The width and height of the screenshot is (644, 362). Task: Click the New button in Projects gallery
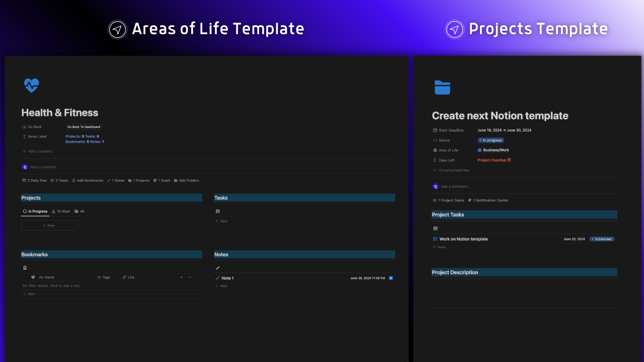49,225
